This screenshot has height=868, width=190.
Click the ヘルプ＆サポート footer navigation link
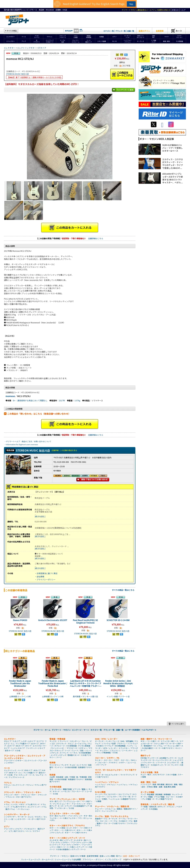[149, 730]
